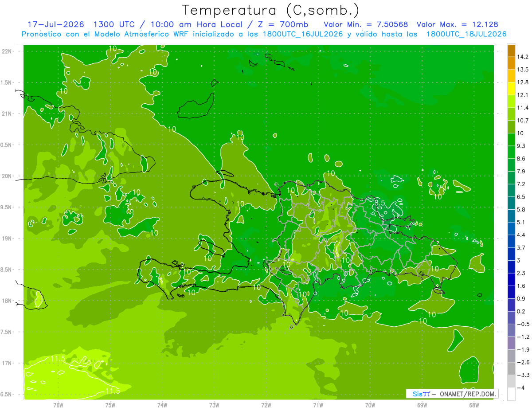Click the 8.5 contour label on map
This screenshot has width=532, height=411.
(x=379, y=203)
